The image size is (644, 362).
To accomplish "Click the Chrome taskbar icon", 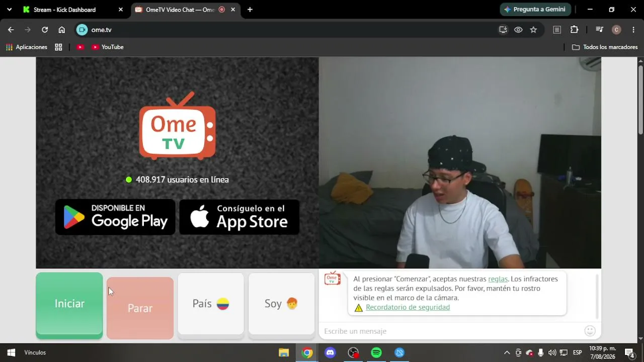I will tap(307, 352).
